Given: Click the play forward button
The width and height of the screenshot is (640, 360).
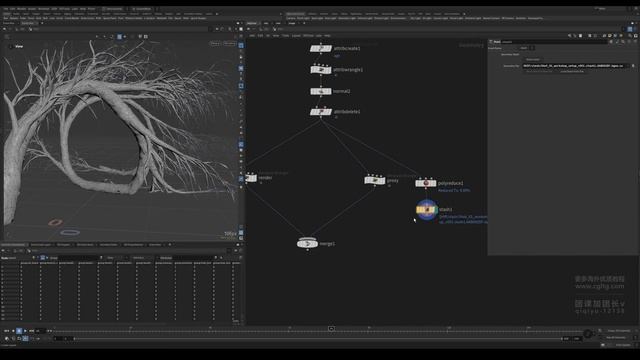Looking at the screenshot, I should (x=25, y=331).
